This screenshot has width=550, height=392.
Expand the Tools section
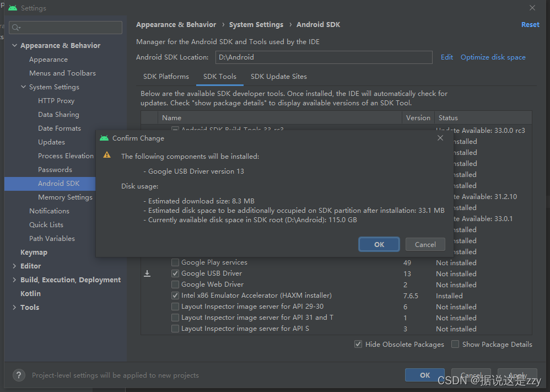click(x=14, y=308)
